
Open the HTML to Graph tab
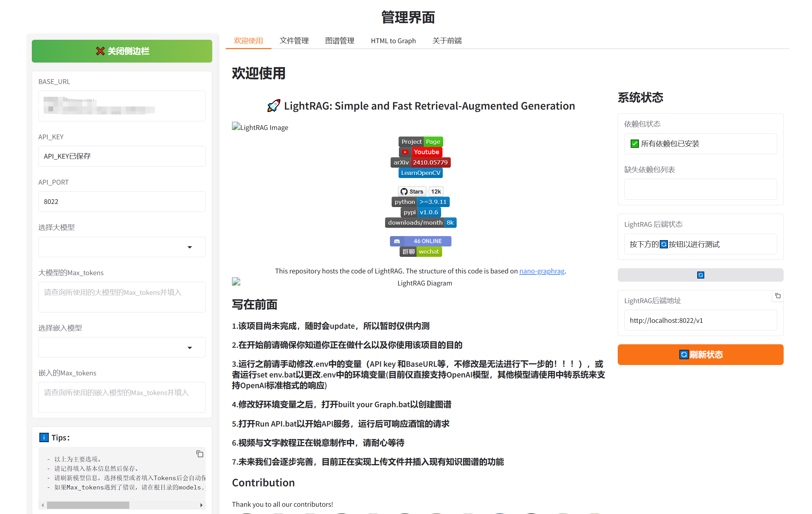point(393,41)
